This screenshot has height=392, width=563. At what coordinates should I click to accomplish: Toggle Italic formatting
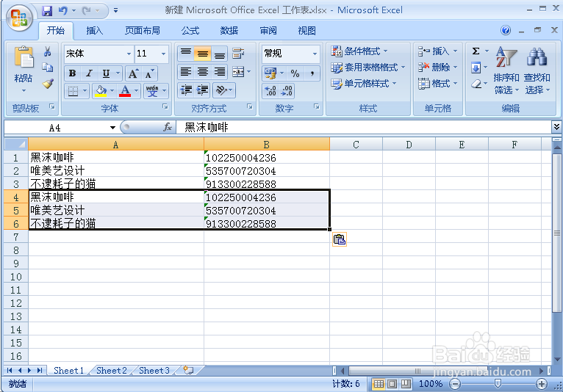[x=89, y=73]
